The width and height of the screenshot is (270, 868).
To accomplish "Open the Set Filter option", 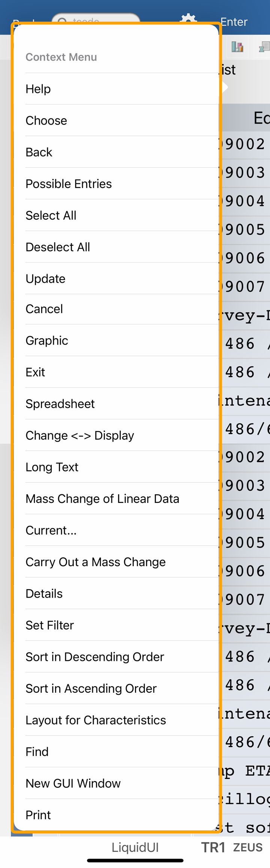I will coord(49,625).
